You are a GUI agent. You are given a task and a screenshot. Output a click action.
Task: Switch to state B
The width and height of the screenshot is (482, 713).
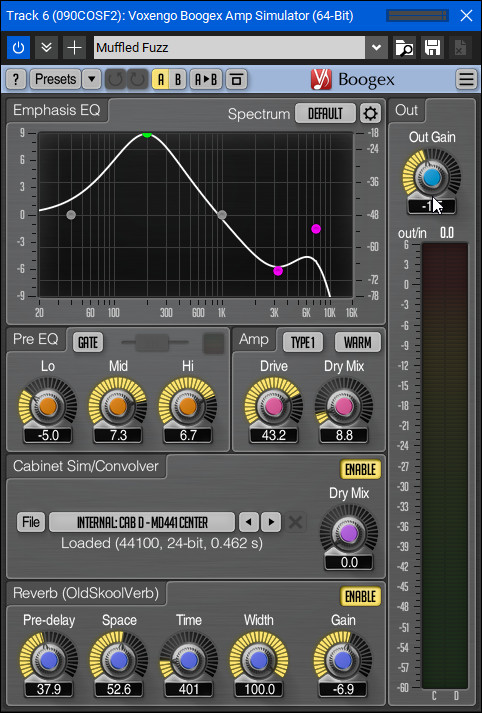178,80
